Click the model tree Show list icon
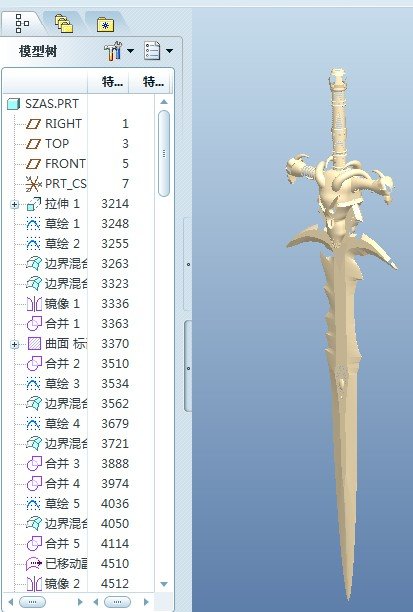413x612 pixels. point(152,51)
